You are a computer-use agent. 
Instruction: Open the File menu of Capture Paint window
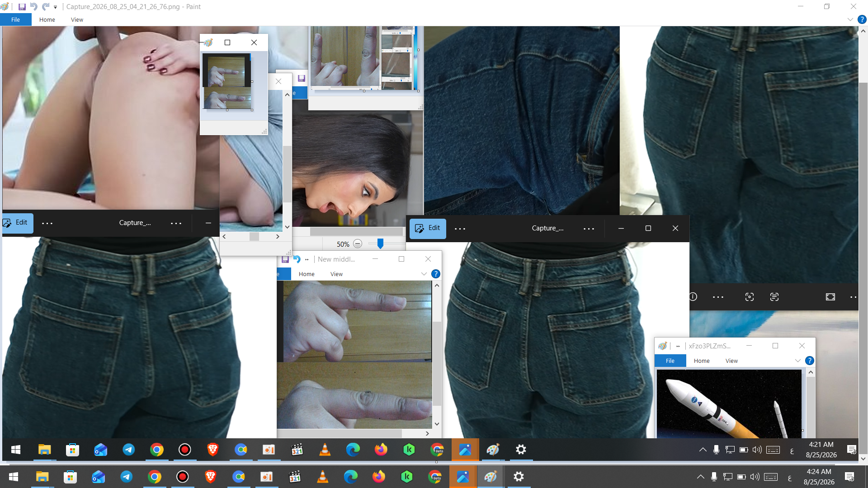pos(15,19)
